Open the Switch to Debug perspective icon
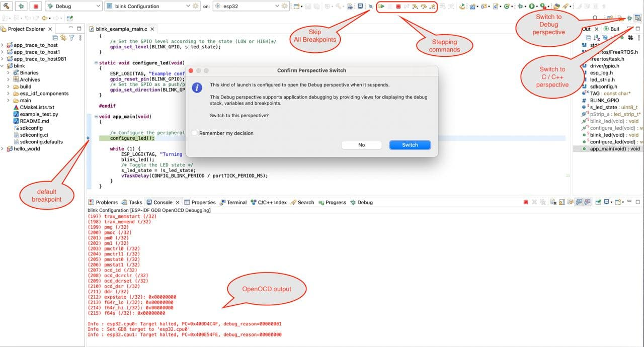Screen dimensions: 644x347 [629, 18]
